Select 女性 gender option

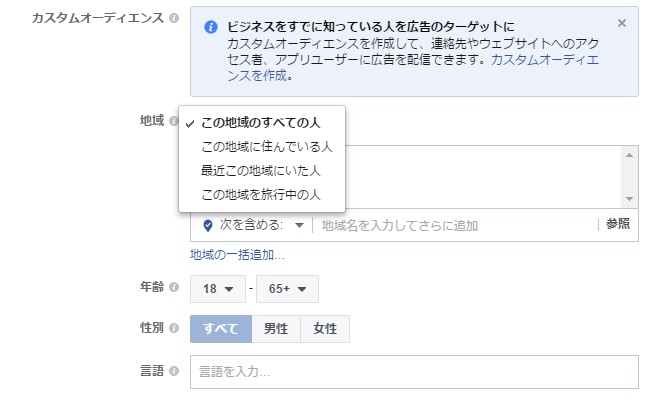pyautogui.click(x=325, y=329)
